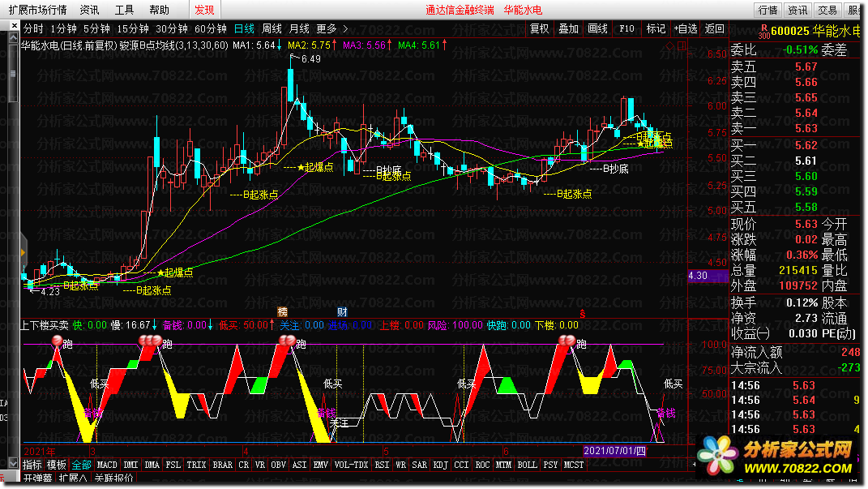Image resolution: width=868 pixels, height=489 pixels.
Task: Switch indicator to CCI
Action: click(462, 465)
